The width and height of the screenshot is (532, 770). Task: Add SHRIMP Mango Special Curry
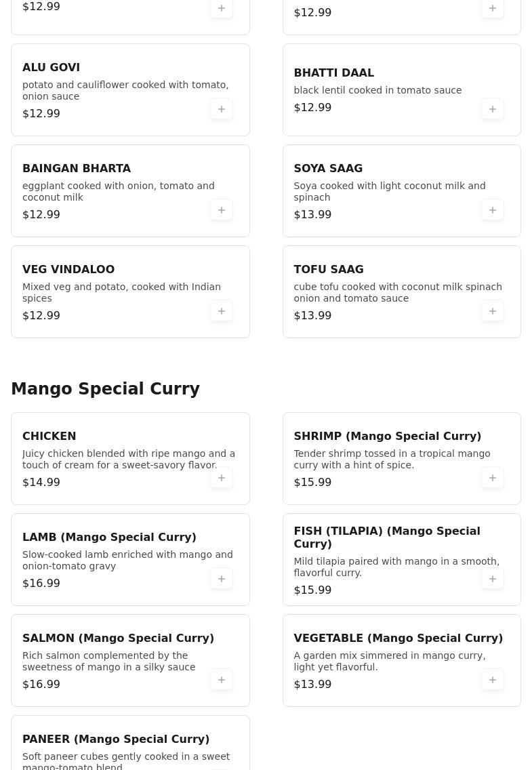click(x=492, y=478)
